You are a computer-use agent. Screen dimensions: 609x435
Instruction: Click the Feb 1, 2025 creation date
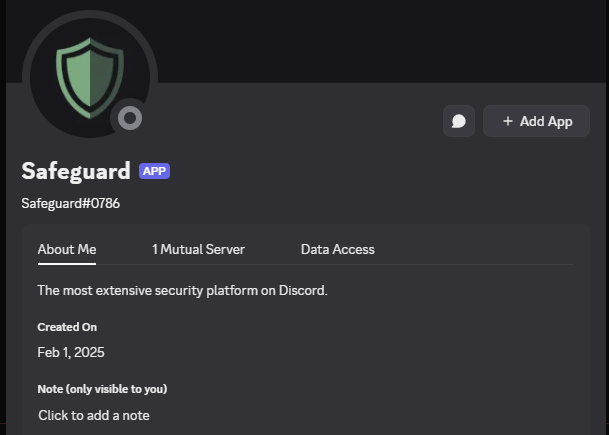click(71, 352)
